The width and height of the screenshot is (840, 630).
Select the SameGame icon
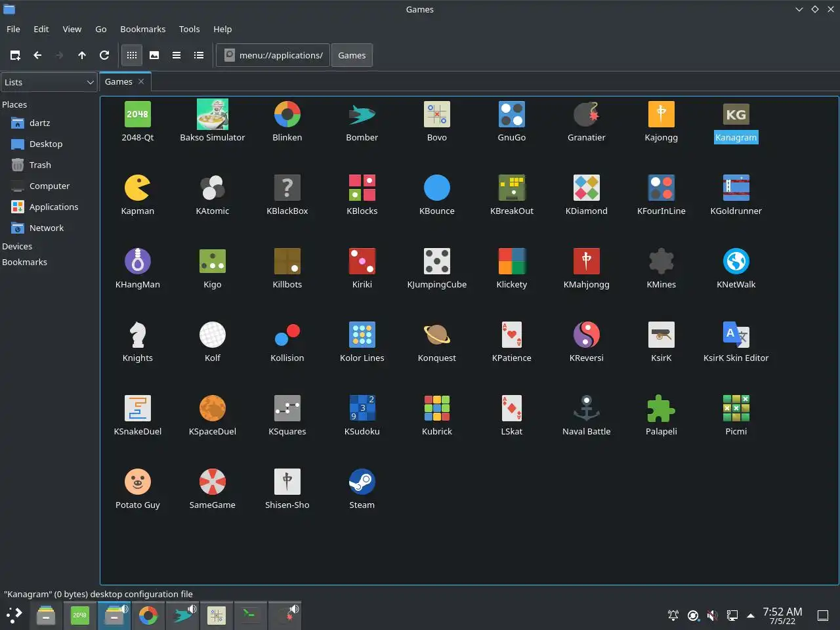click(x=213, y=482)
